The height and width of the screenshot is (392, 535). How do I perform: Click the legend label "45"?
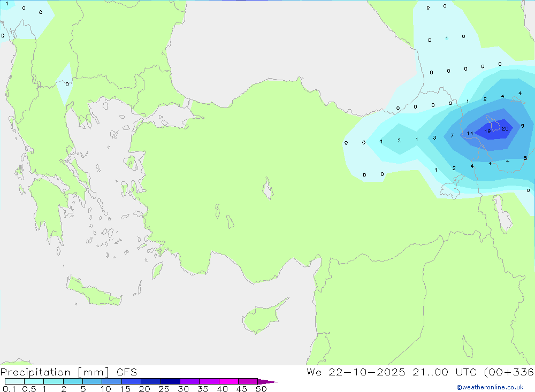pyautogui.click(x=242, y=389)
